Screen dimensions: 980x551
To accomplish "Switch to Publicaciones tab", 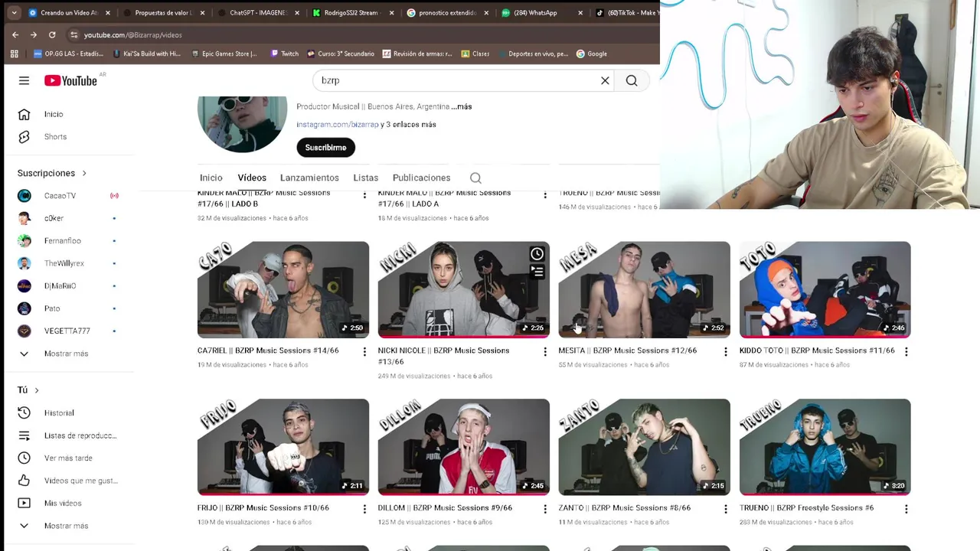I will (421, 178).
